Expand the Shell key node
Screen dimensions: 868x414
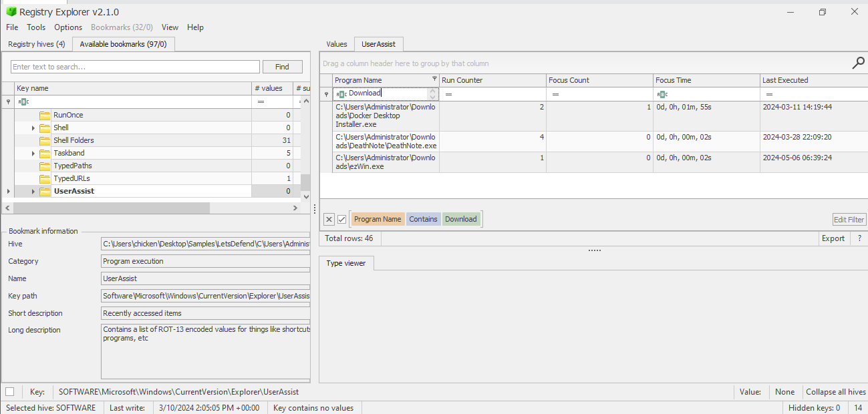[33, 128]
